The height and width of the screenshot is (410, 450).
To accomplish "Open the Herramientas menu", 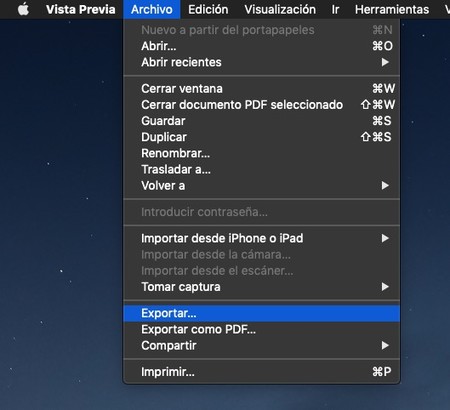I will pyautogui.click(x=392, y=9).
